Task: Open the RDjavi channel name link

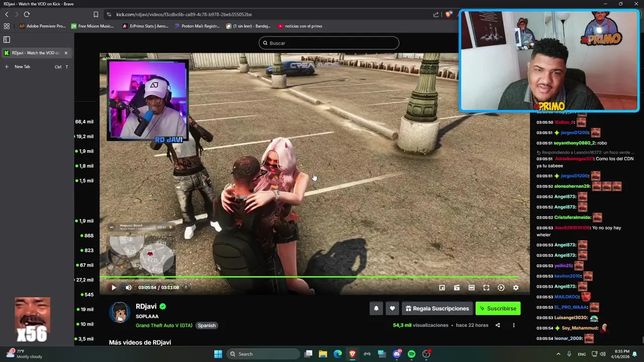Action: (x=146, y=306)
